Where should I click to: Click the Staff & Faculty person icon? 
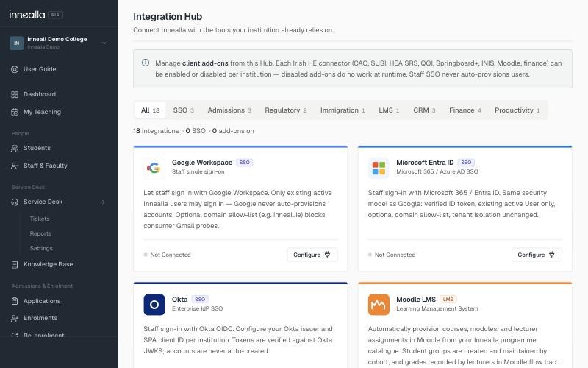pos(15,166)
